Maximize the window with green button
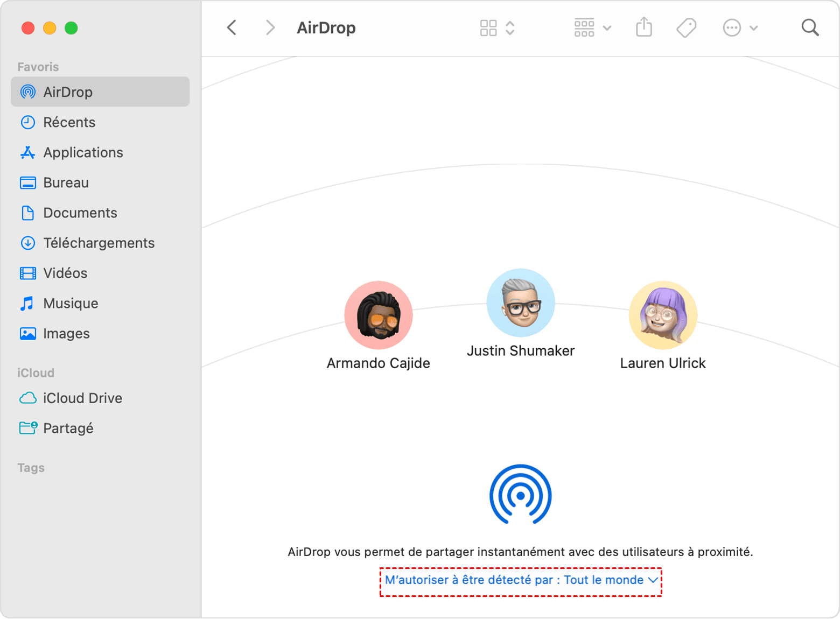840x619 pixels. click(x=71, y=28)
